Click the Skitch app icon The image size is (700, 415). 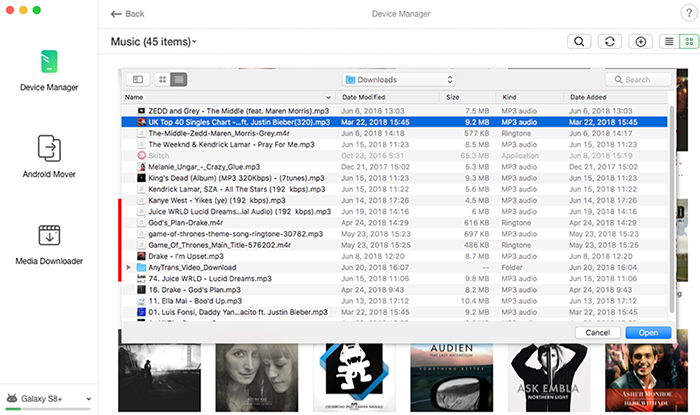pyautogui.click(x=141, y=155)
